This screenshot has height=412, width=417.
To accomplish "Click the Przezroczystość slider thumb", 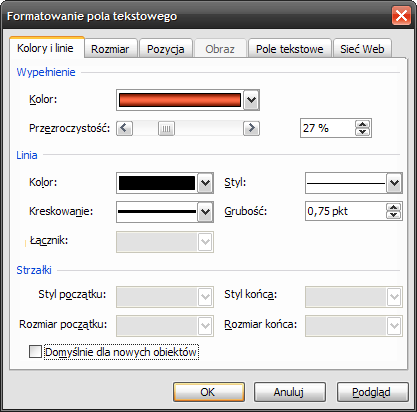I will (166, 128).
